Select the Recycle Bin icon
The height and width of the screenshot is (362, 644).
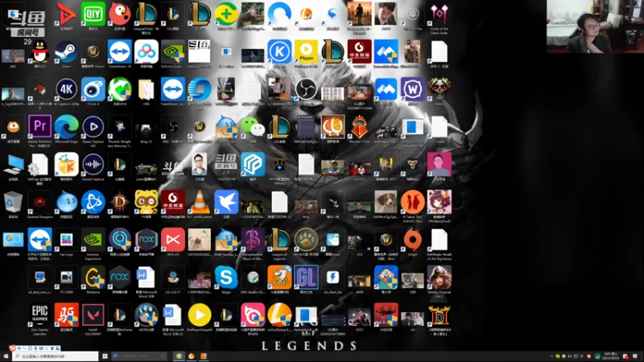coord(13,202)
